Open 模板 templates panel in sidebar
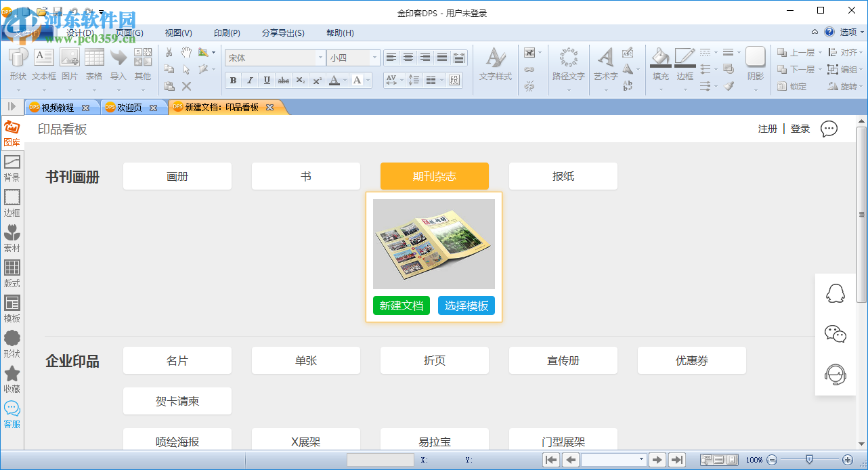This screenshot has width=868, height=470. coord(12,308)
